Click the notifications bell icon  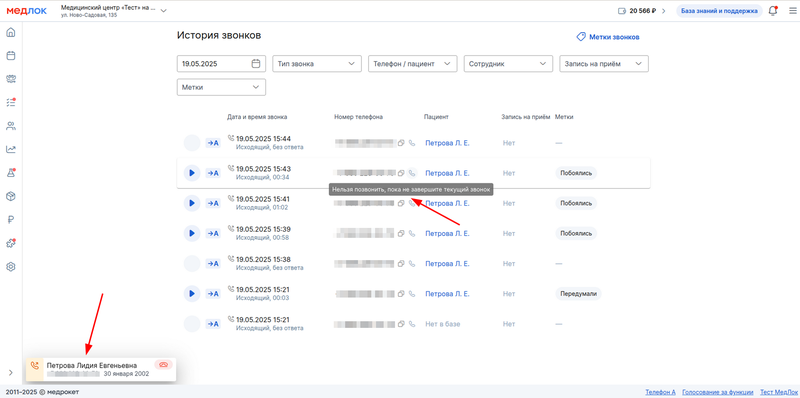(773, 11)
